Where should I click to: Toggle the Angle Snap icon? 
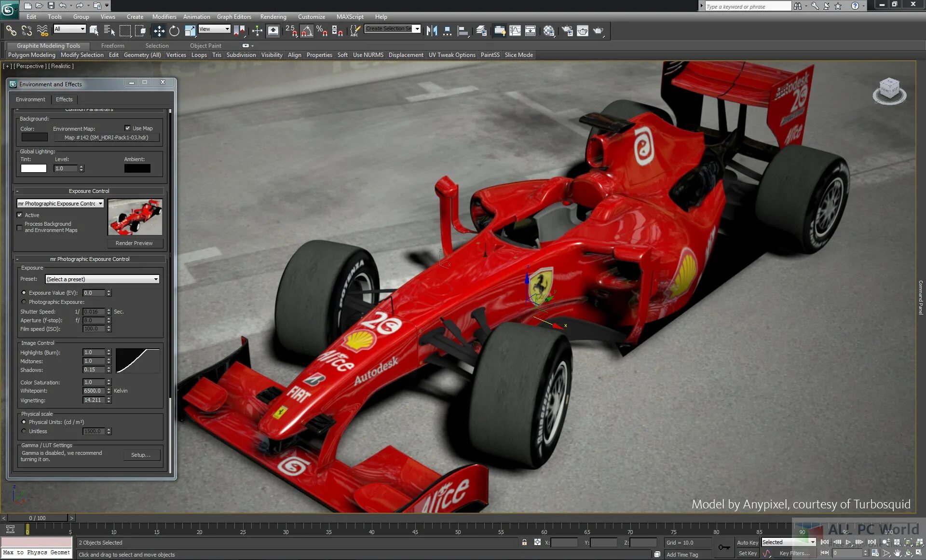307,31
